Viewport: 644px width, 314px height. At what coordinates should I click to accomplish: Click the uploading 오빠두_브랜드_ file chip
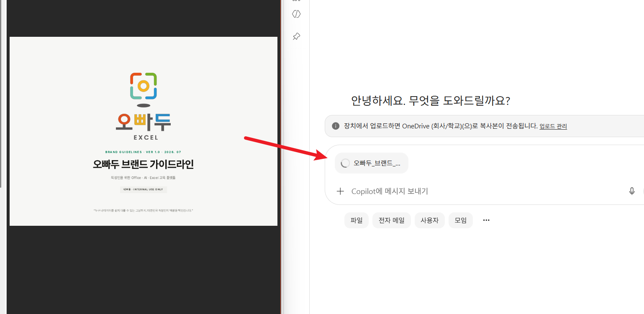tap(372, 163)
